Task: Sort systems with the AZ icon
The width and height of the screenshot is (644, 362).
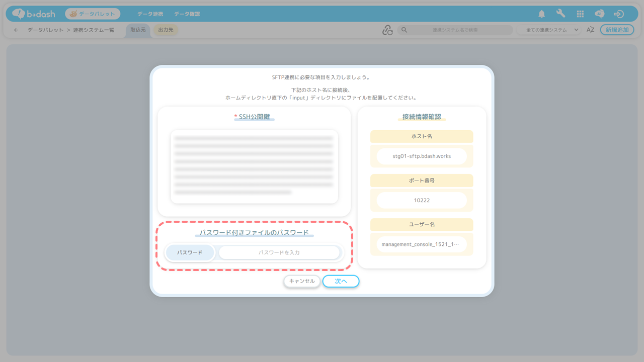Action: pos(590,30)
